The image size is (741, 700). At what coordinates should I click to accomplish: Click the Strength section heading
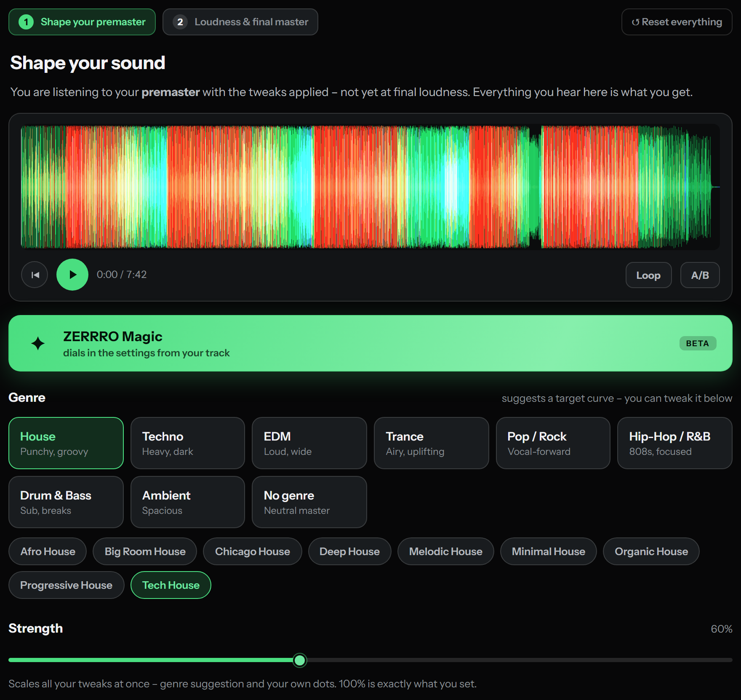coord(36,628)
